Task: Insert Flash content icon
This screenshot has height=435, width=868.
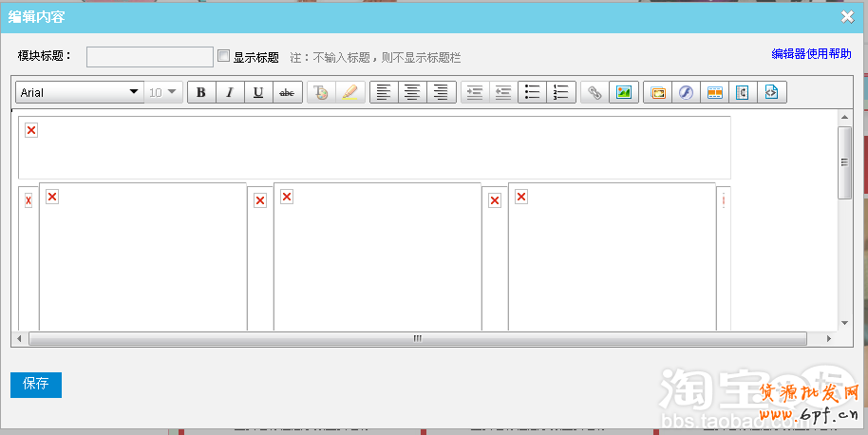Action: (x=686, y=92)
